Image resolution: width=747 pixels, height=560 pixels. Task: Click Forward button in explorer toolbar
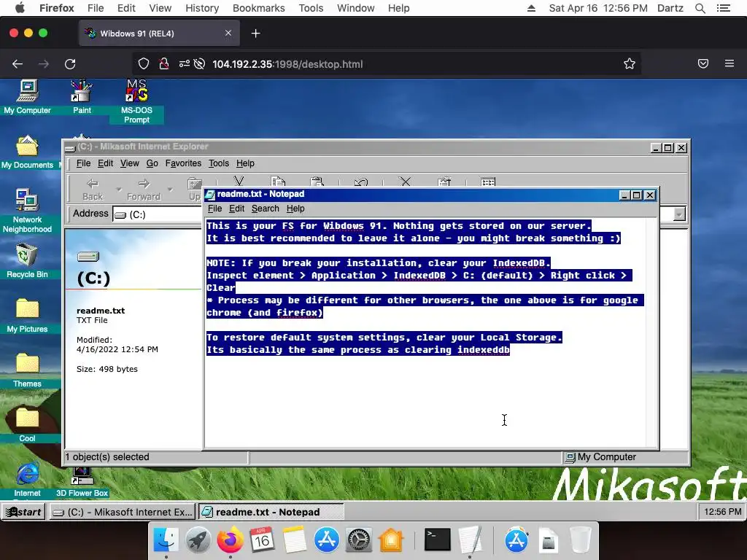tap(144, 189)
